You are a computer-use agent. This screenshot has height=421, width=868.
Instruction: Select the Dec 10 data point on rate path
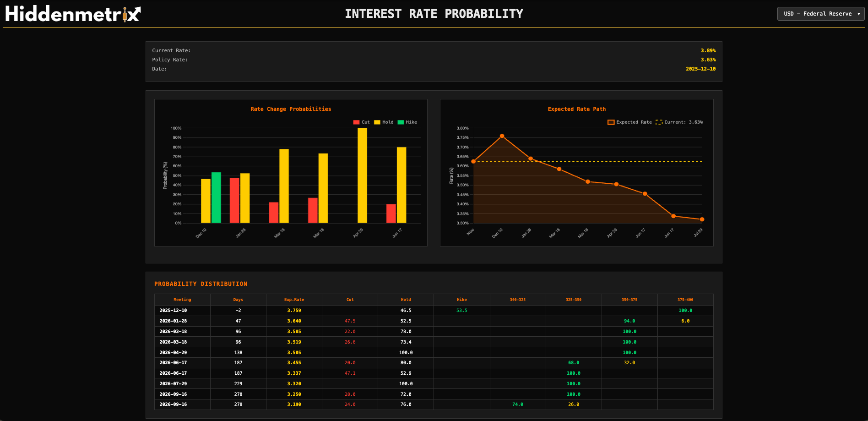[502, 136]
